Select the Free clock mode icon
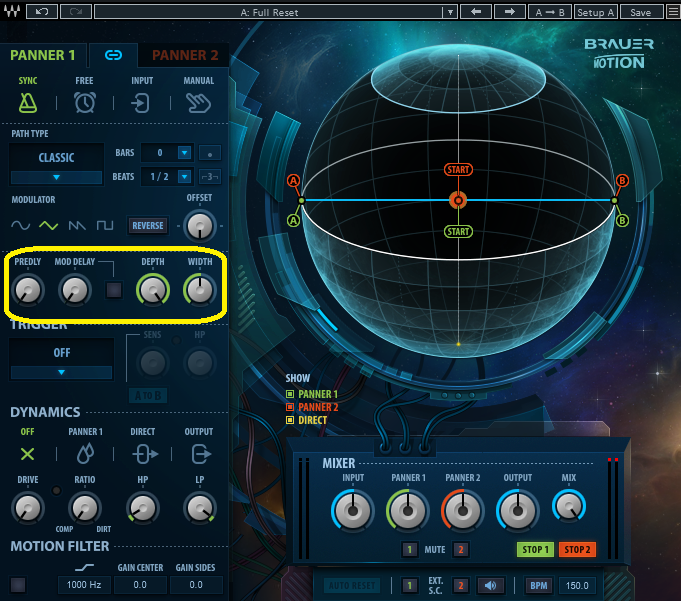Viewport: 681px width, 601px height. tap(85, 102)
